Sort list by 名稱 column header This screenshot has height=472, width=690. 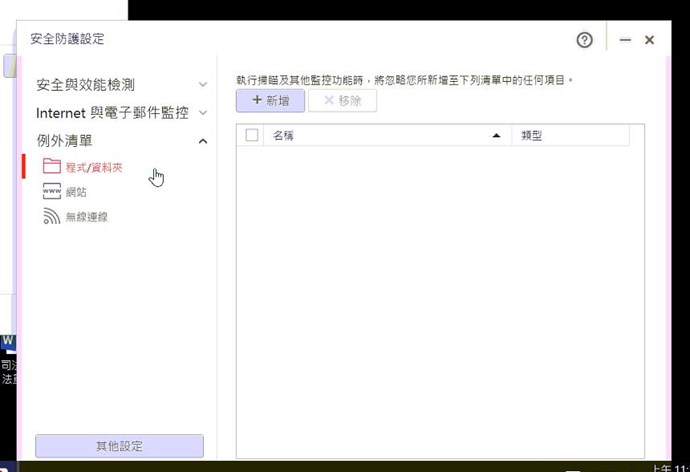pyautogui.click(x=380, y=135)
